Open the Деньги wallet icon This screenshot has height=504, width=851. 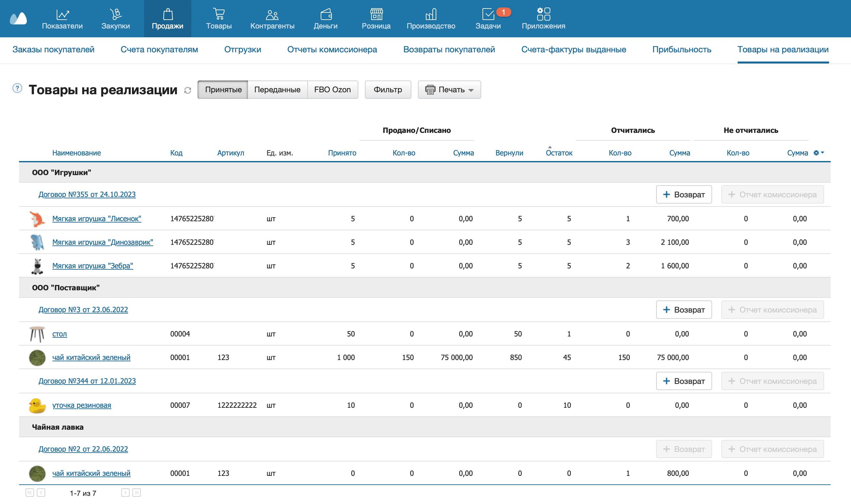326,15
